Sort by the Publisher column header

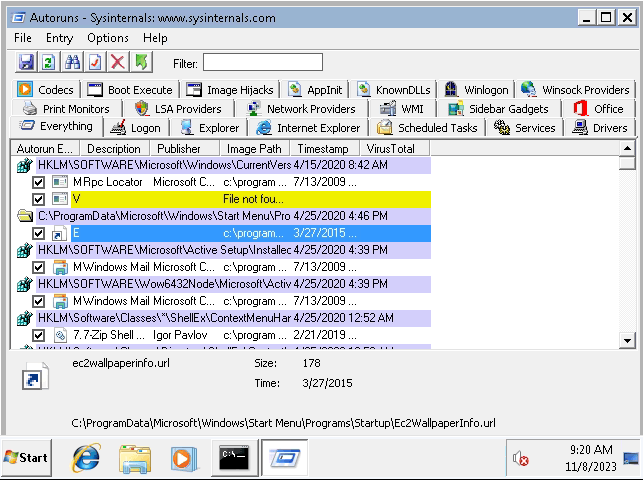point(185,148)
